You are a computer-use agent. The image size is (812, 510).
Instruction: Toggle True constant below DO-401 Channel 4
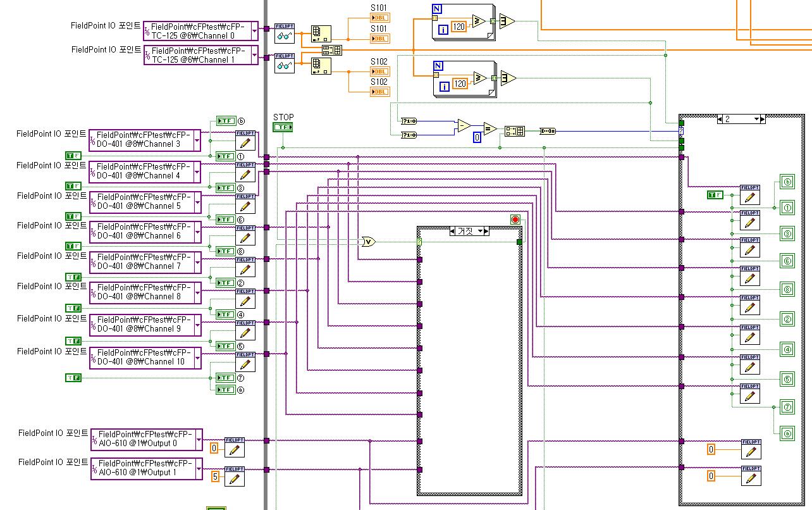(73, 186)
